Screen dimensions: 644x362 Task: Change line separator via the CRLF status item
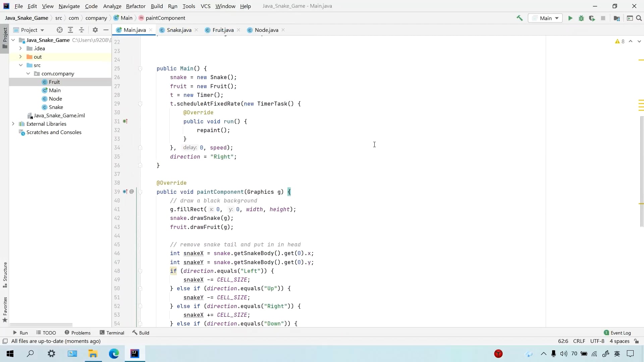coord(579,341)
